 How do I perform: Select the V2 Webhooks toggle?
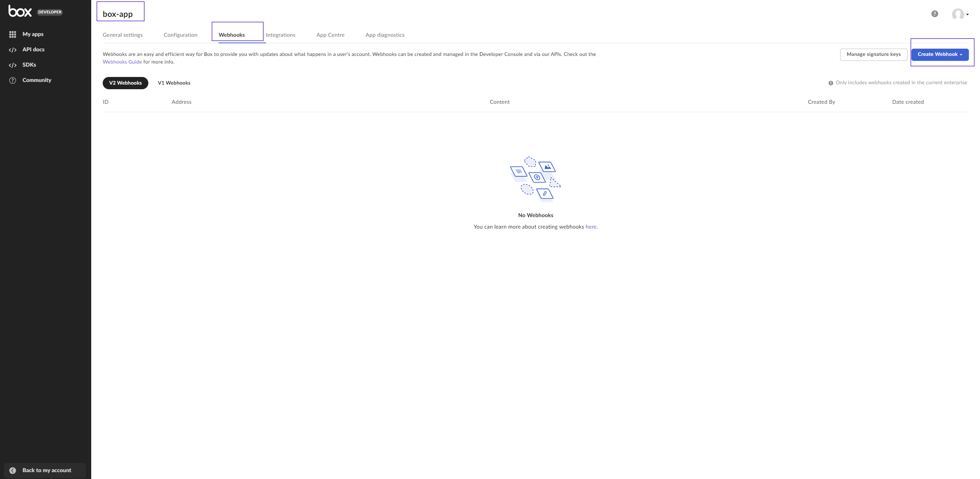pos(125,83)
